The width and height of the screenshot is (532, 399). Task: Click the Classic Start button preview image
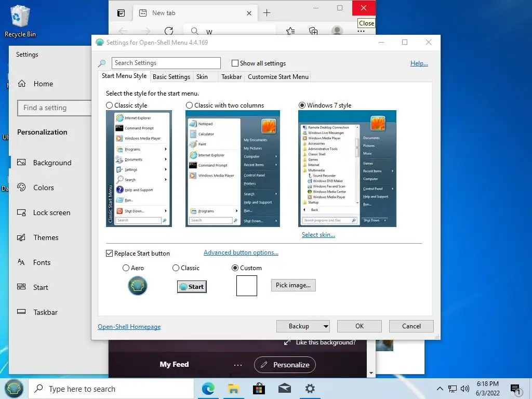click(192, 287)
